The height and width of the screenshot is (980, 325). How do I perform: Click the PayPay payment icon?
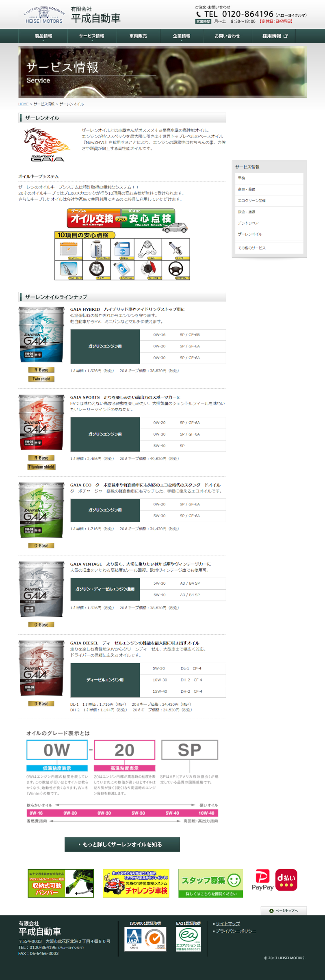tap(262, 880)
